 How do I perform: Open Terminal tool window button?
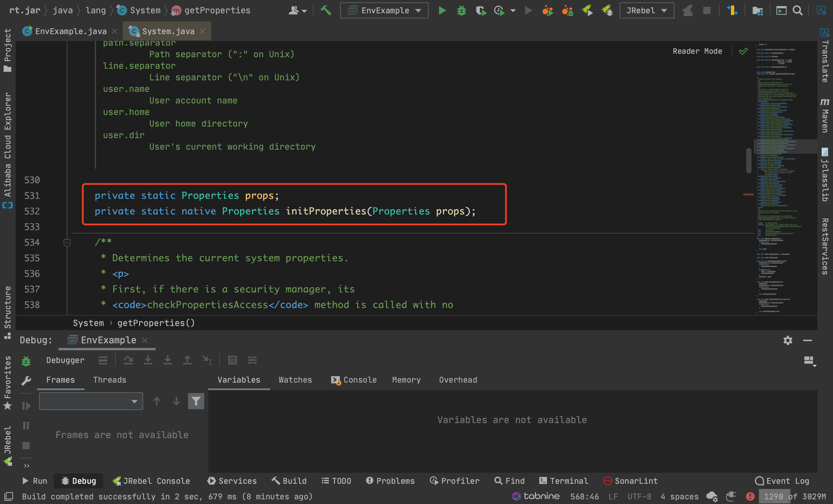click(563, 481)
